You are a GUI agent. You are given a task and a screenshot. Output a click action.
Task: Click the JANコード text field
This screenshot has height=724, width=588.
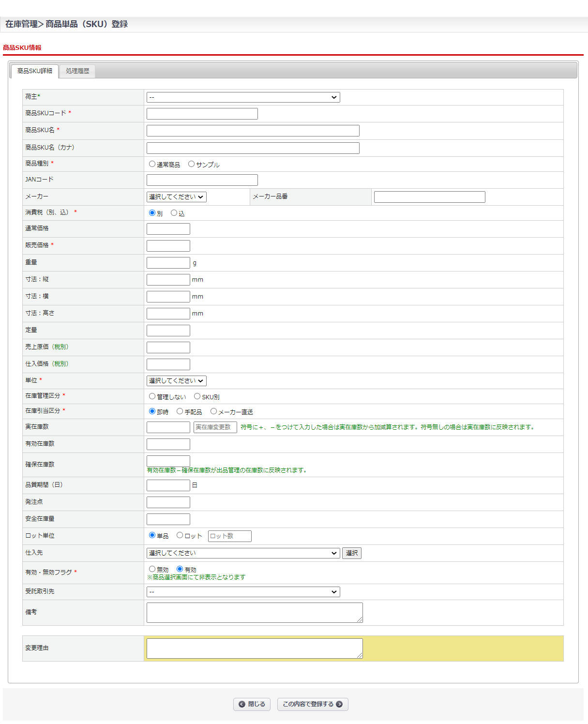pyautogui.click(x=202, y=180)
